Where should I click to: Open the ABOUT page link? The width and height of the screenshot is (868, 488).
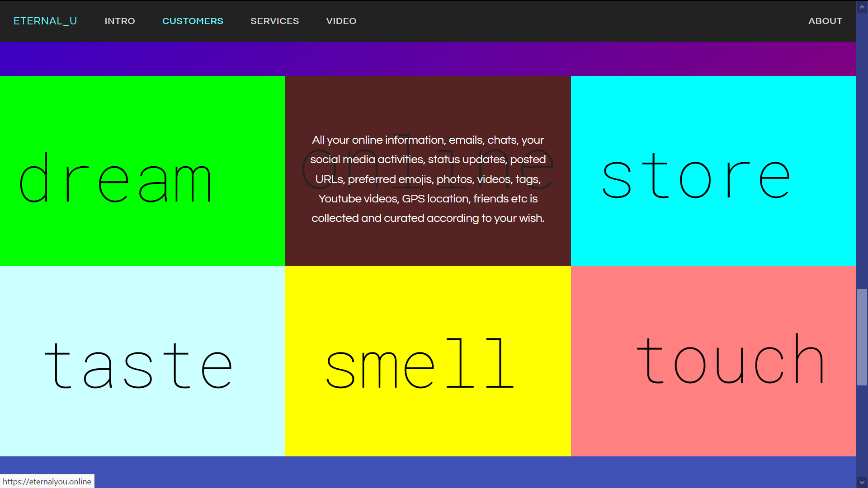tap(825, 21)
